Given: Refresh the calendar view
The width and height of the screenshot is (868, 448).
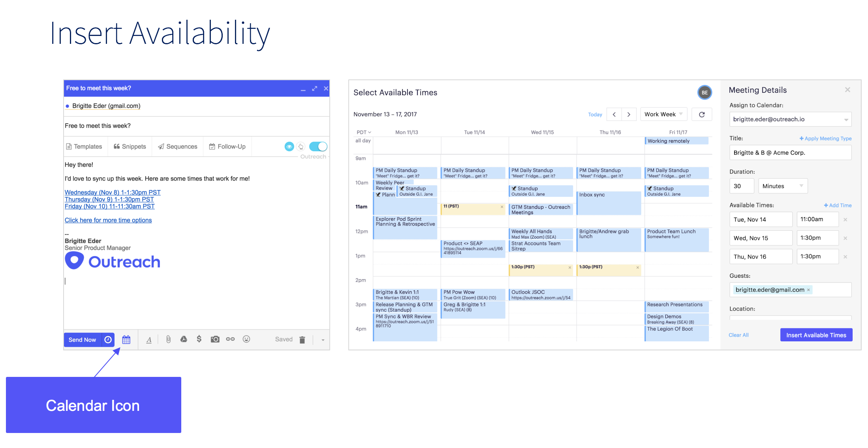Looking at the screenshot, I should [x=702, y=114].
